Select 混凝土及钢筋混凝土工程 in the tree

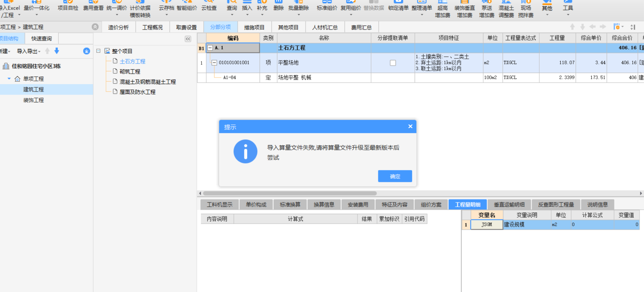coord(147,82)
